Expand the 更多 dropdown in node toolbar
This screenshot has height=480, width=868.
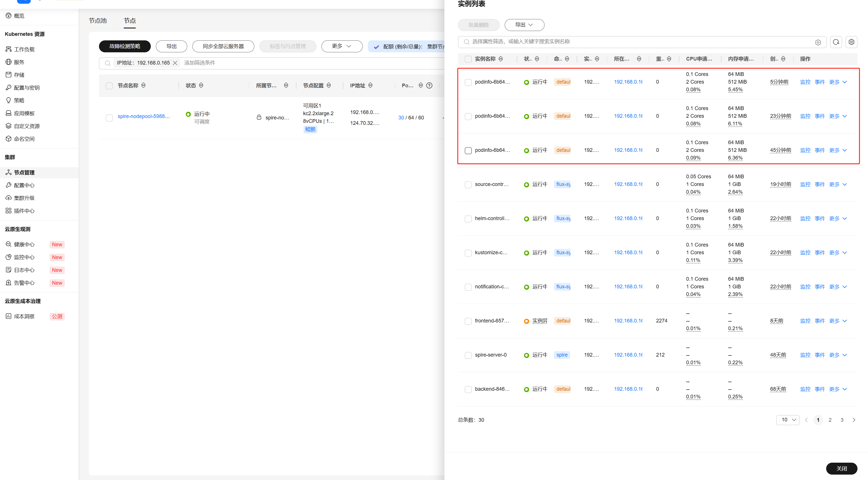[342, 46]
